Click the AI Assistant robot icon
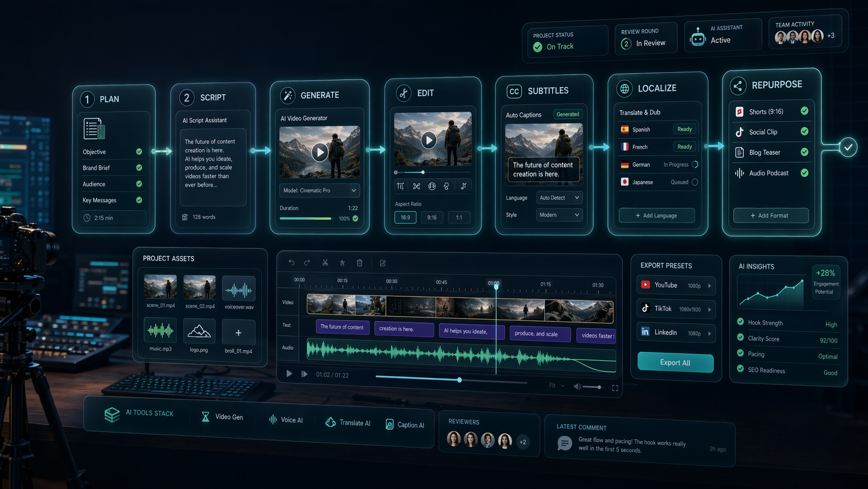The image size is (868, 489). [698, 37]
